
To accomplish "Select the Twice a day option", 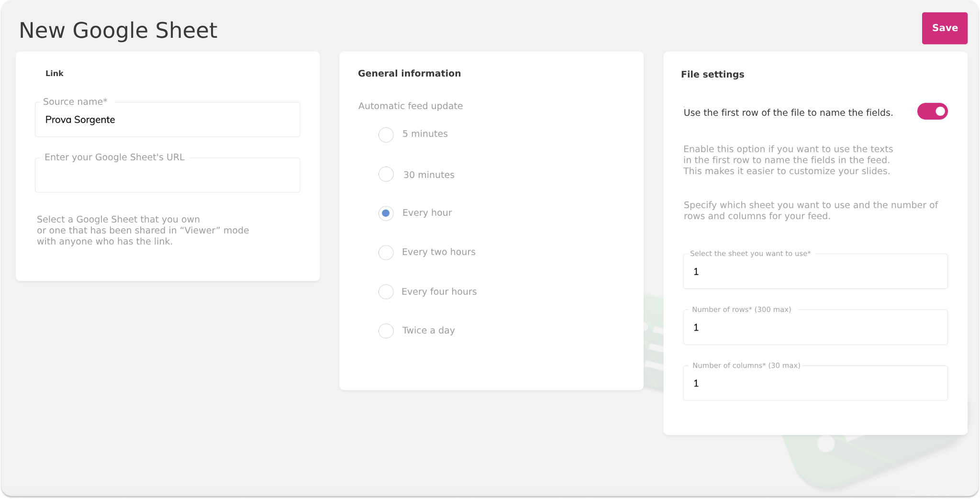I will click(x=386, y=331).
